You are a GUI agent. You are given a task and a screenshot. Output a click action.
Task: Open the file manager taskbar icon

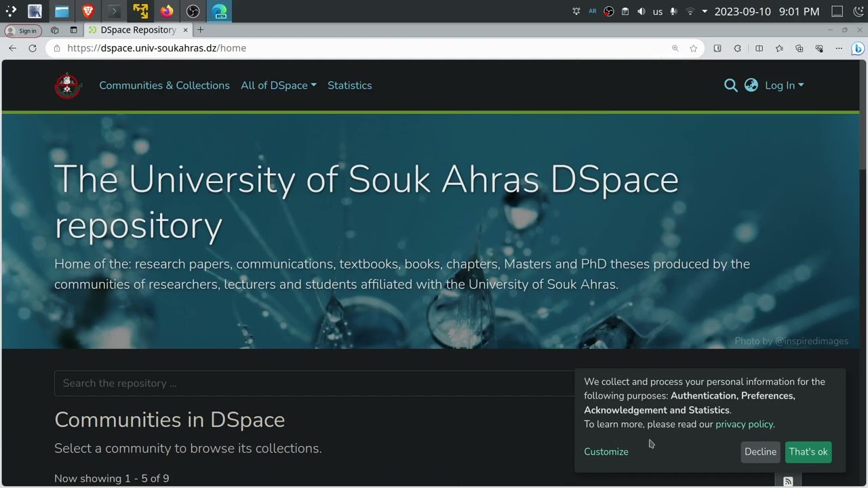(x=62, y=11)
